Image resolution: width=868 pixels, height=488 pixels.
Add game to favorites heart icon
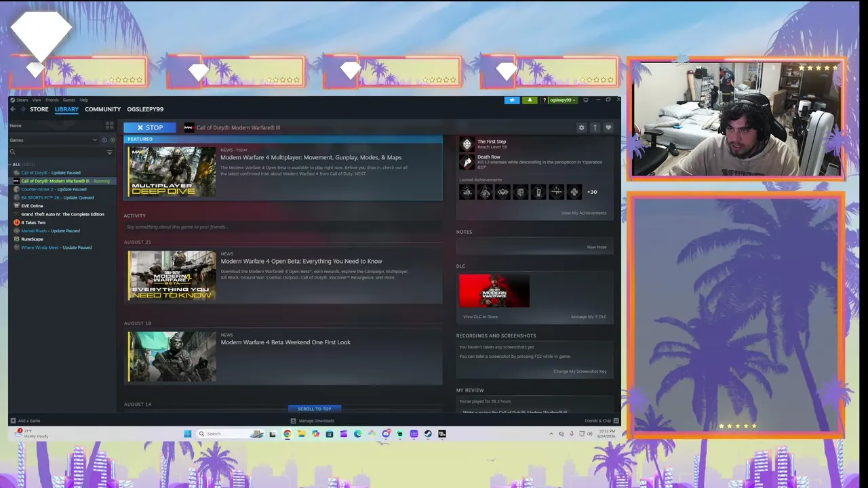point(608,127)
